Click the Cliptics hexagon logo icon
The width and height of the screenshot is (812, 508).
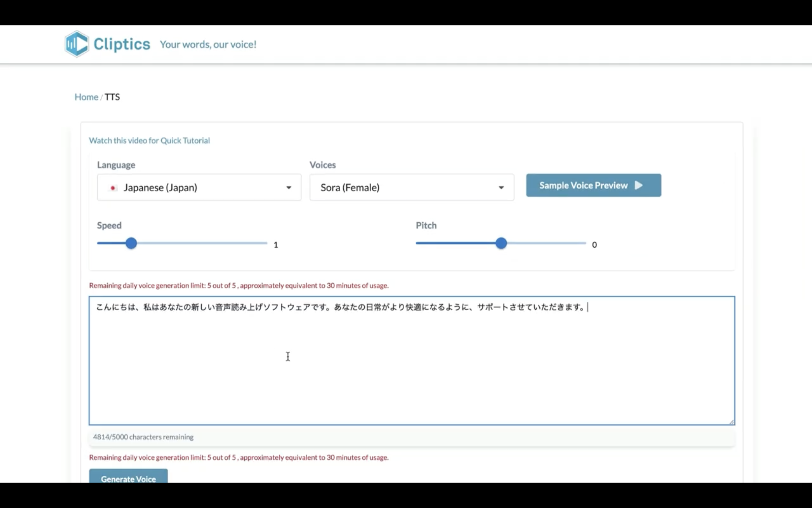click(x=77, y=44)
